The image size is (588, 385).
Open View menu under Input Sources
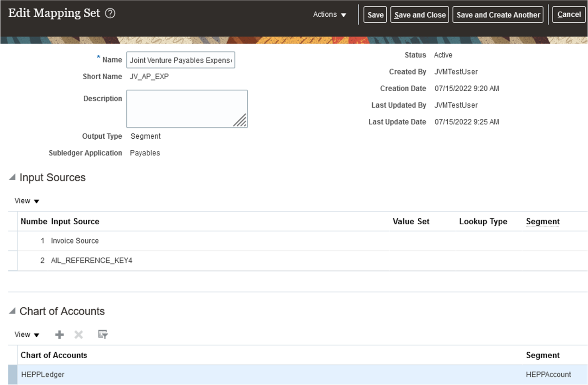tap(27, 201)
